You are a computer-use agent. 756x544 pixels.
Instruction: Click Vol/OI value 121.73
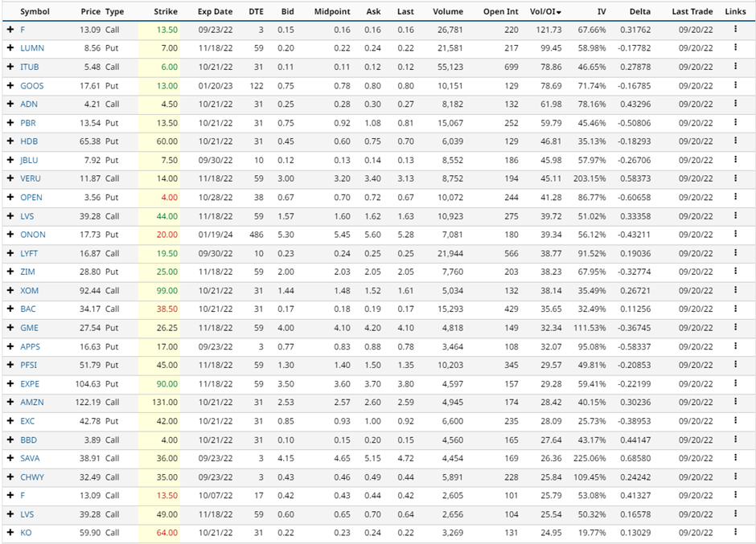point(549,30)
